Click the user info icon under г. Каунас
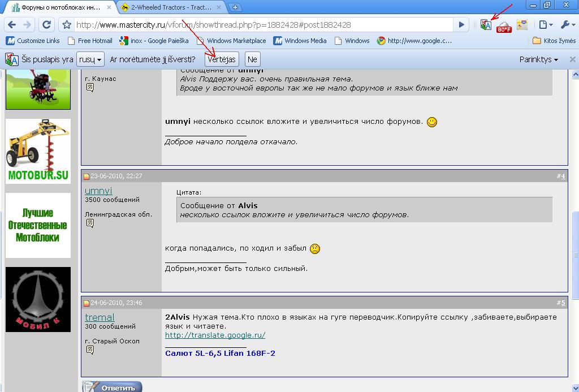Viewport: 579px width, 392px height. coord(90,88)
